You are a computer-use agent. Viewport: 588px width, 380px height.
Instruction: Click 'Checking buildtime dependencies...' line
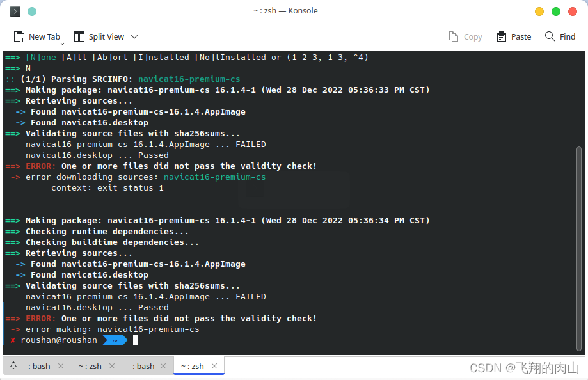[112, 242]
